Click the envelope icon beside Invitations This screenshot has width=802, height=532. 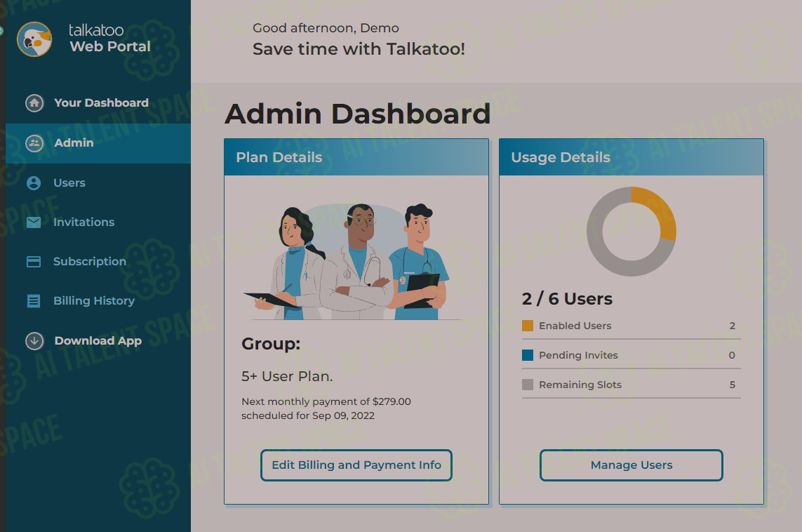(x=34, y=222)
